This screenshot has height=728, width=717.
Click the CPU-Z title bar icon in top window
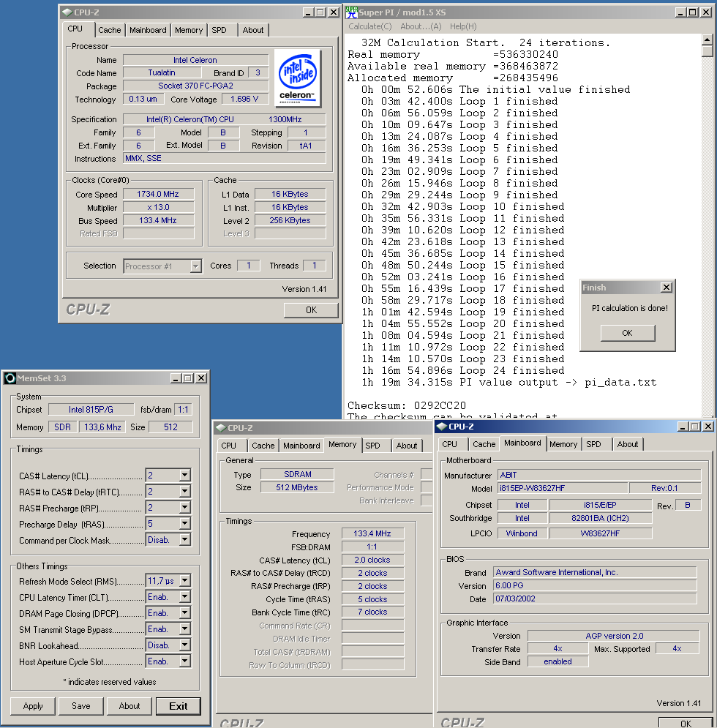point(67,12)
